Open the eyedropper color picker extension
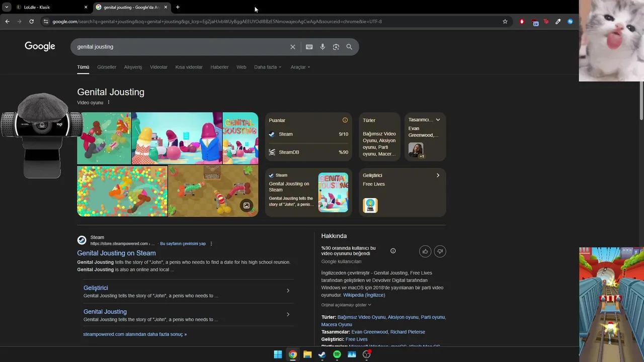The height and width of the screenshot is (362, 644). pyautogui.click(x=558, y=22)
